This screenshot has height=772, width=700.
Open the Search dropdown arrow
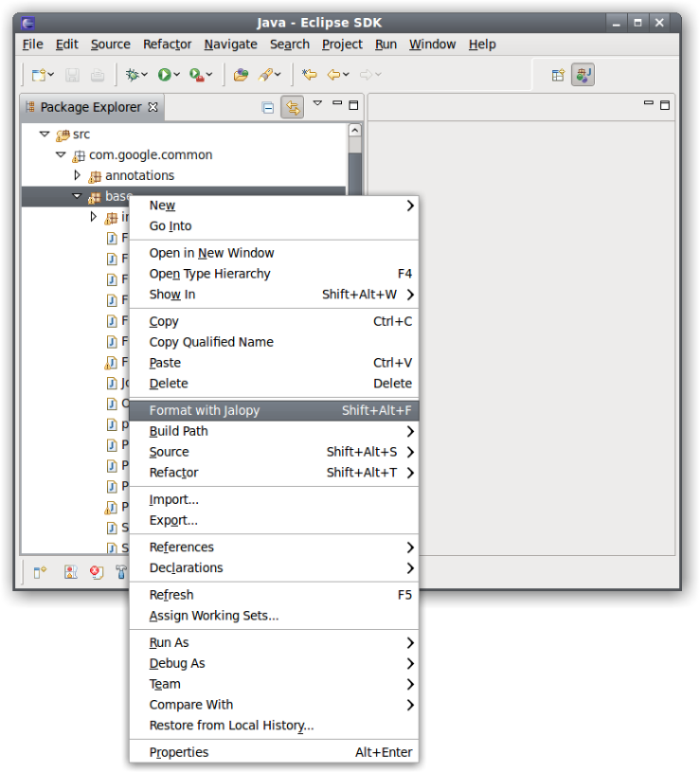pos(278,75)
